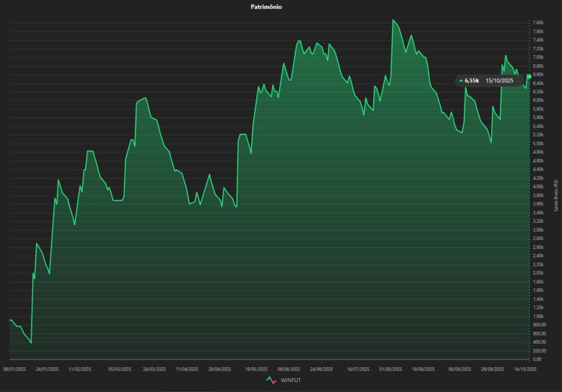
Task: Select the 5,00k y-axis value label
Action: (538, 144)
